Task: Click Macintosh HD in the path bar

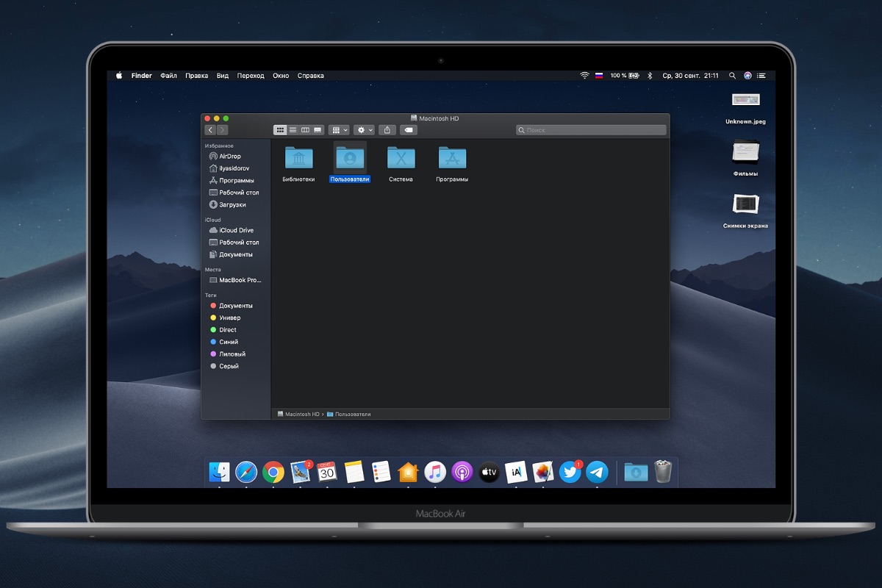Action: (x=298, y=415)
